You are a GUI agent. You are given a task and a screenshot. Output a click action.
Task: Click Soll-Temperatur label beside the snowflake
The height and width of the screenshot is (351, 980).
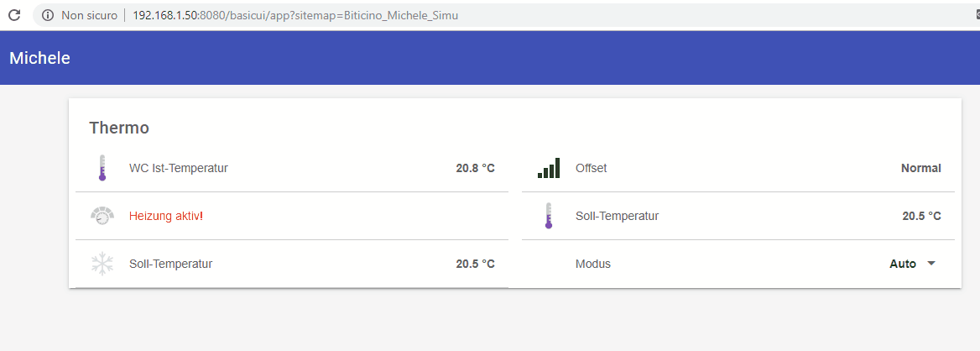point(171,264)
